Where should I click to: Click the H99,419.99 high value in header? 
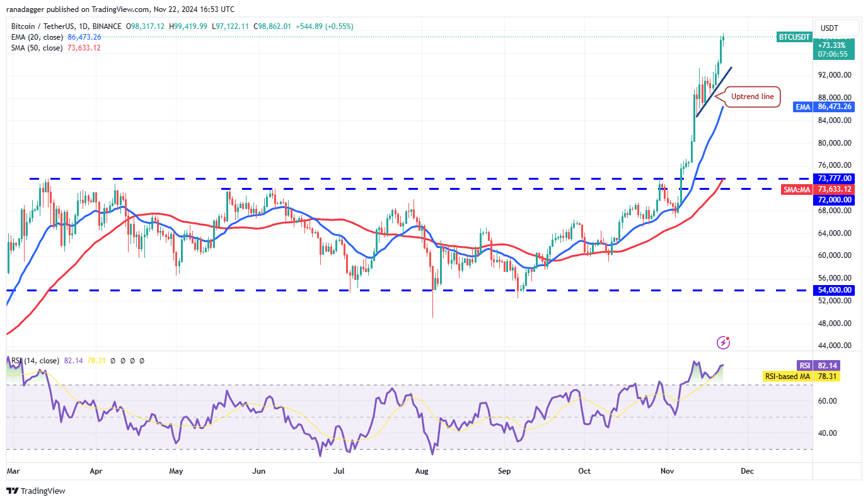coord(189,26)
